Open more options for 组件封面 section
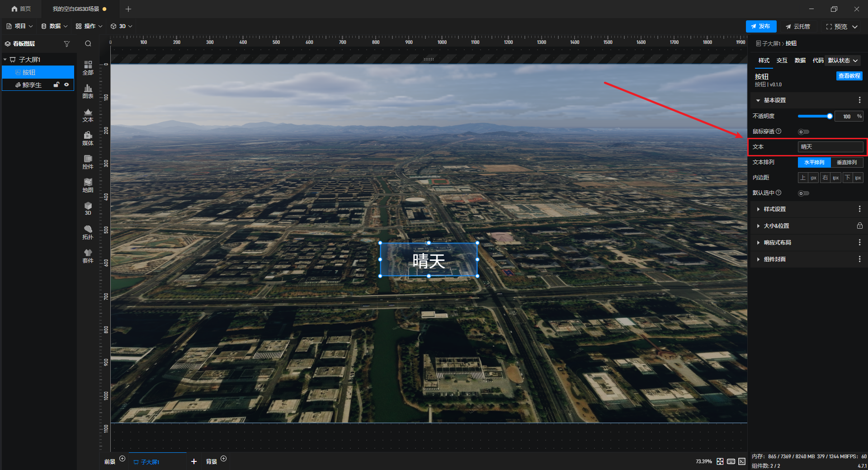 click(860, 259)
